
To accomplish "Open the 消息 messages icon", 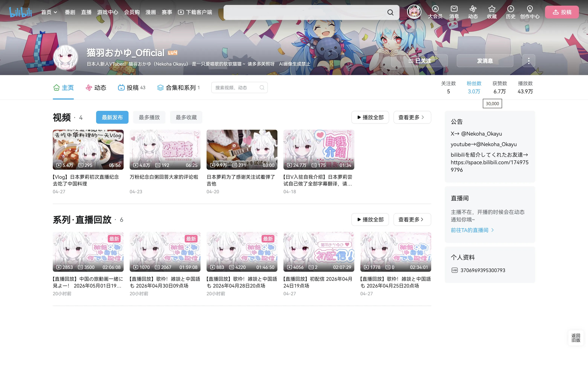I will [454, 12].
